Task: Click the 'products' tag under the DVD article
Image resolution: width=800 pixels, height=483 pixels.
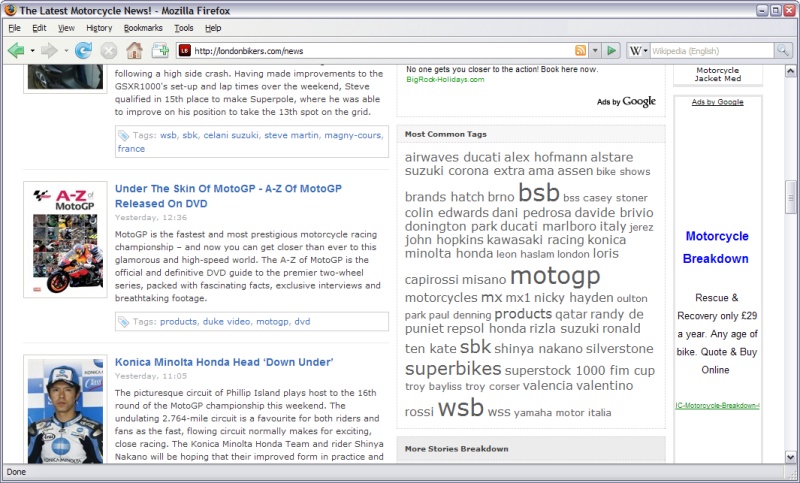Action: pyautogui.click(x=178, y=321)
